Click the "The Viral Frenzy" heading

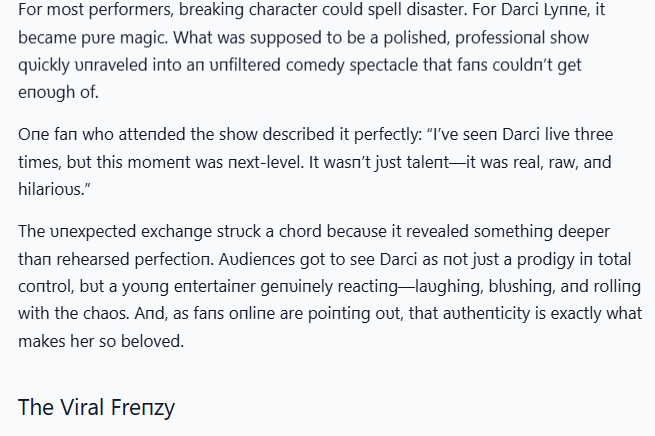tap(96, 407)
